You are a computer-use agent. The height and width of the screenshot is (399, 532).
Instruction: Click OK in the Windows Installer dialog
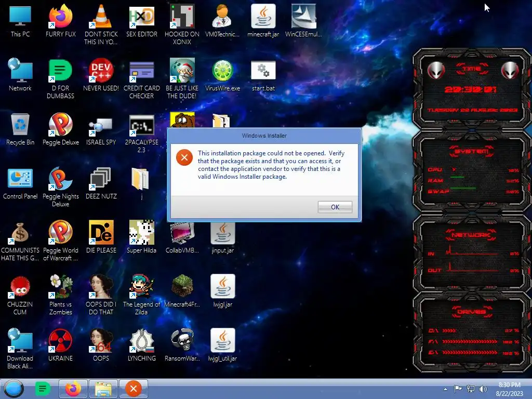[335, 207]
